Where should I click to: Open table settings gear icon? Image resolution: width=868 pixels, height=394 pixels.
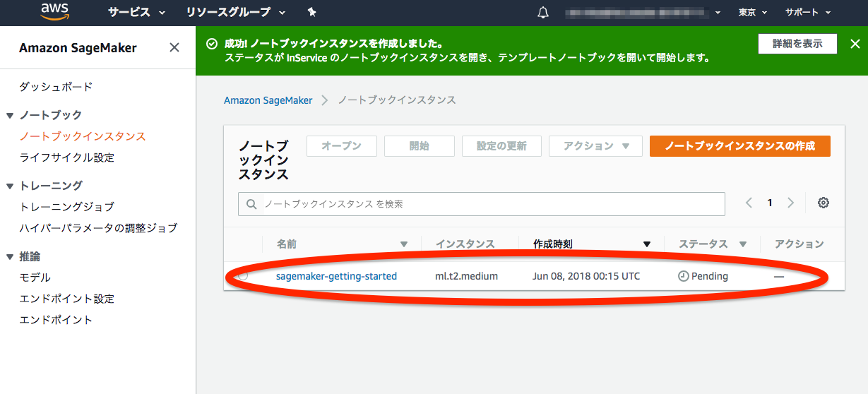824,203
